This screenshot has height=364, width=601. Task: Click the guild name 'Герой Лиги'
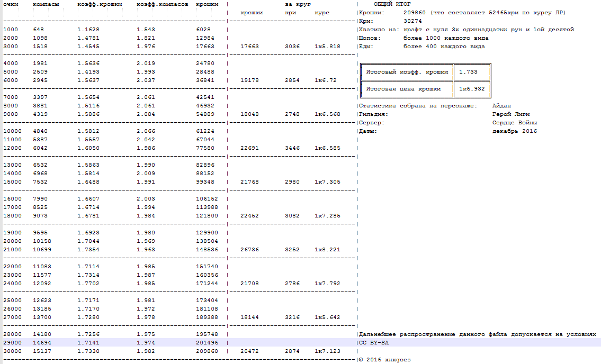(510, 114)
